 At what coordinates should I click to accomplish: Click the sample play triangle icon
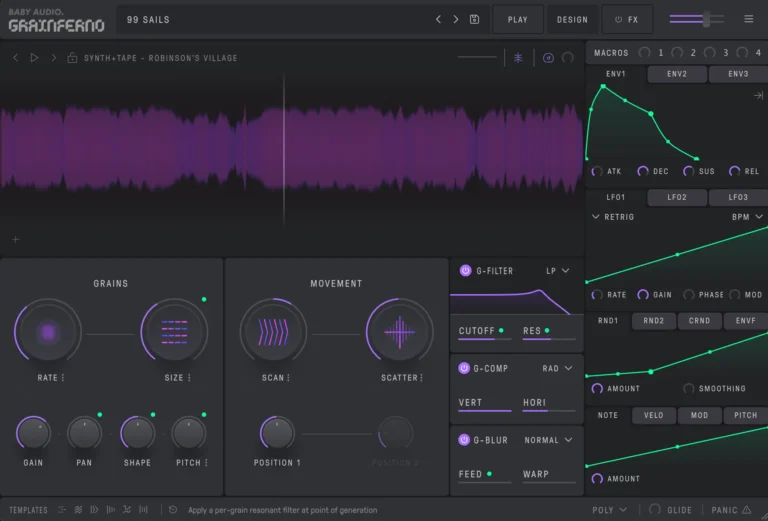click(34, 58)
